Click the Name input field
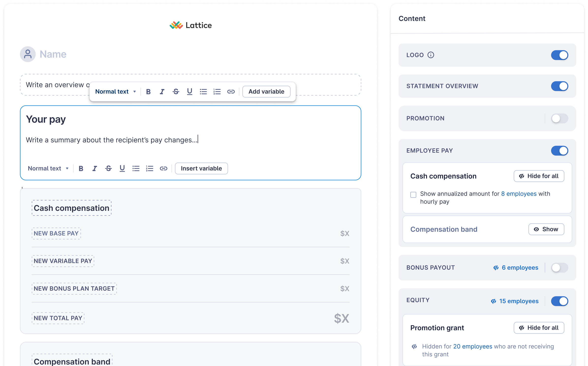 74,54
